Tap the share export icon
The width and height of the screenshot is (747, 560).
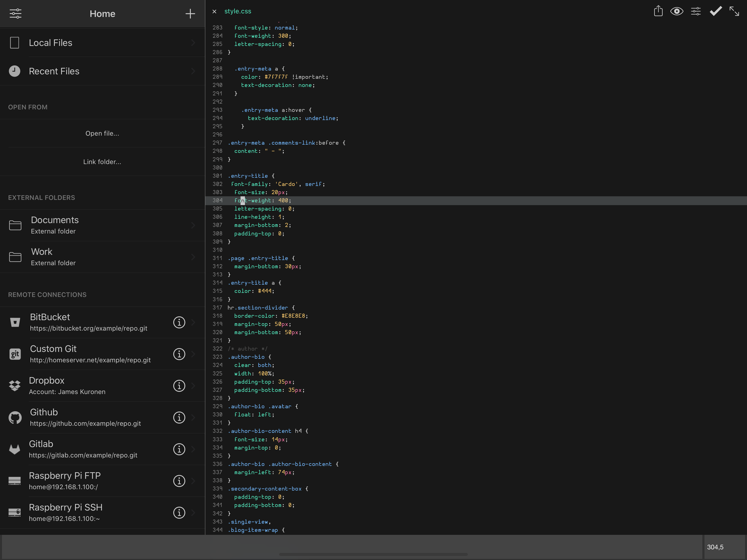click(658, 11)
